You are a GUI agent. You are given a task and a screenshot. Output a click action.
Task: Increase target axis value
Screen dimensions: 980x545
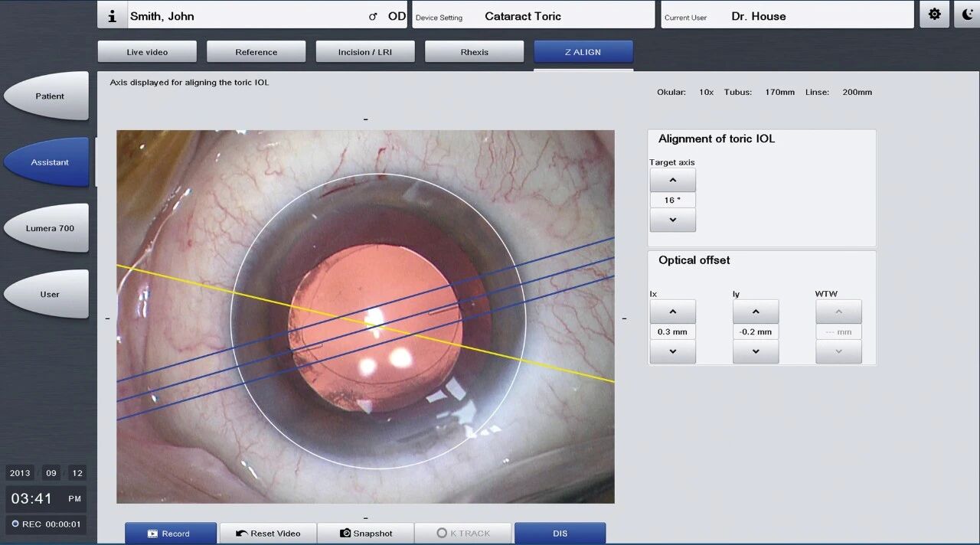click(672, 181)
